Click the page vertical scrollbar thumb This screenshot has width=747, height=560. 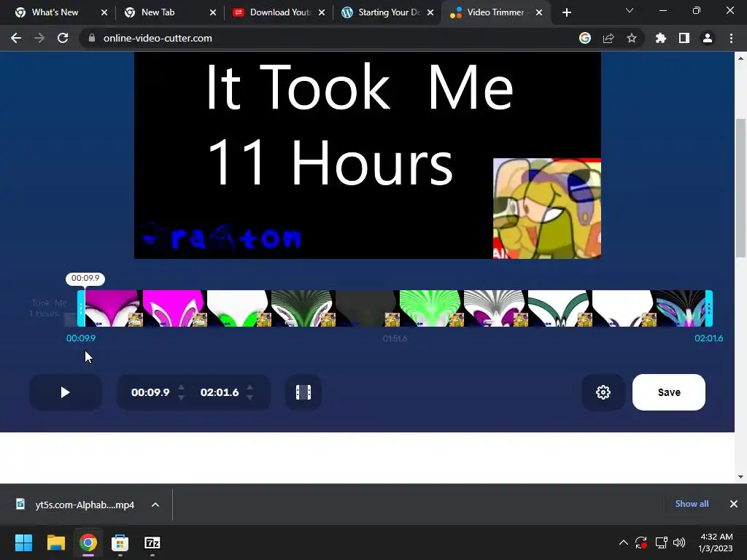(x=740, y=187)
